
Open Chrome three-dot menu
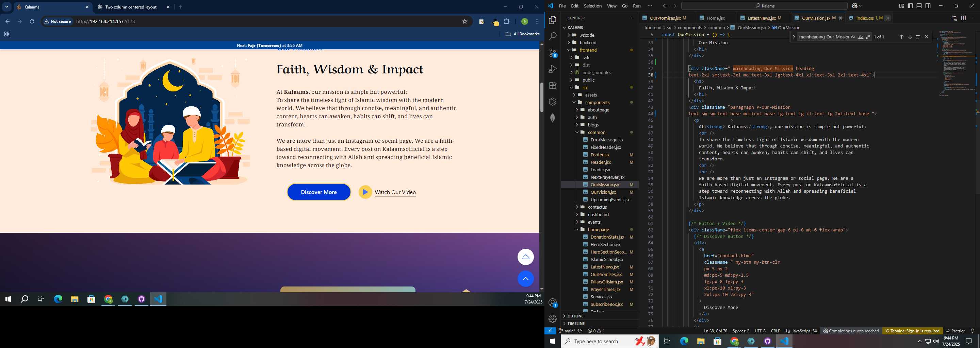[537, 22]
